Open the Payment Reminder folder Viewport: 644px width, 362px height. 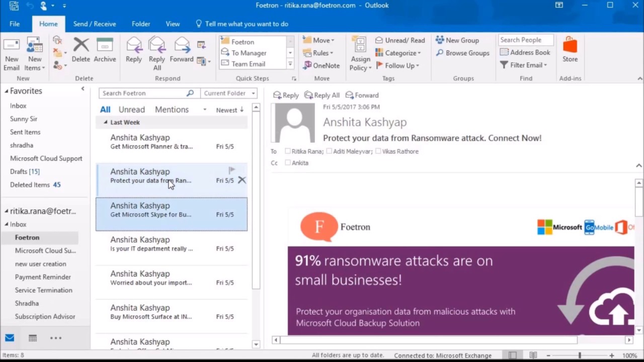point(43,277)
